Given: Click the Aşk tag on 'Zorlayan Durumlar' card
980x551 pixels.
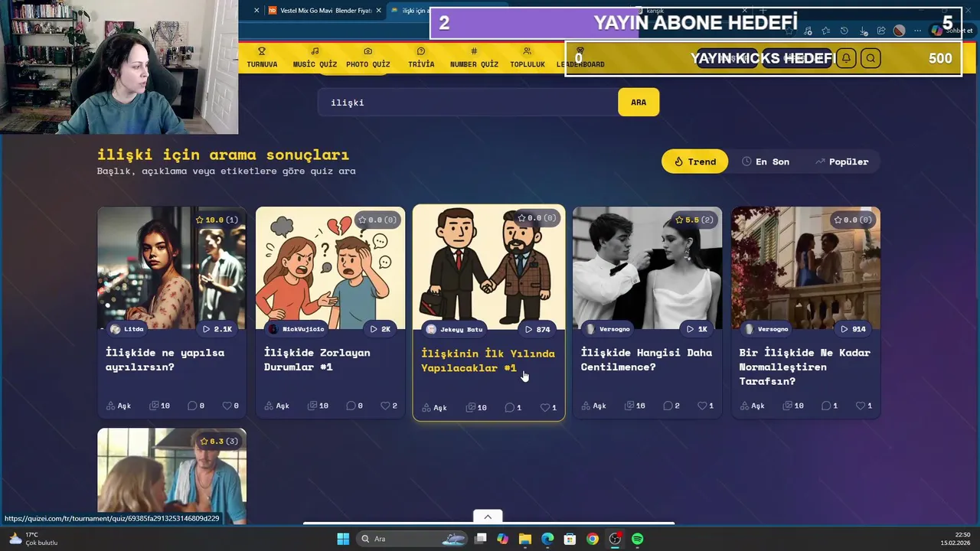Looking at the screenshot, I should click(x=277, y=406).
